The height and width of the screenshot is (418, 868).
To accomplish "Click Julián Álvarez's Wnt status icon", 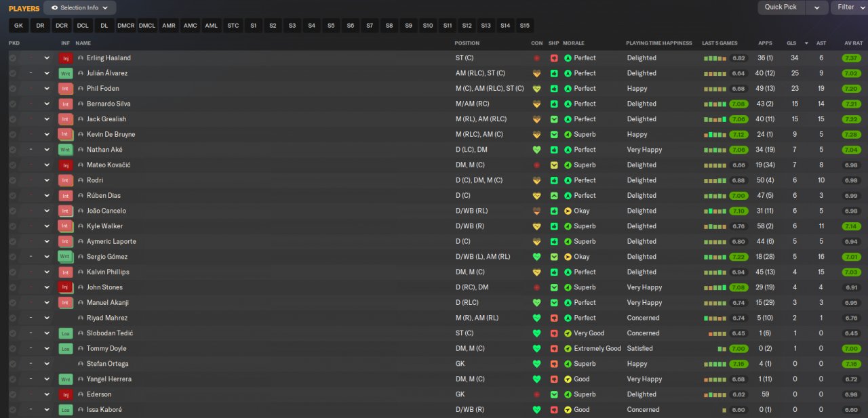I will tap(66, 73).
